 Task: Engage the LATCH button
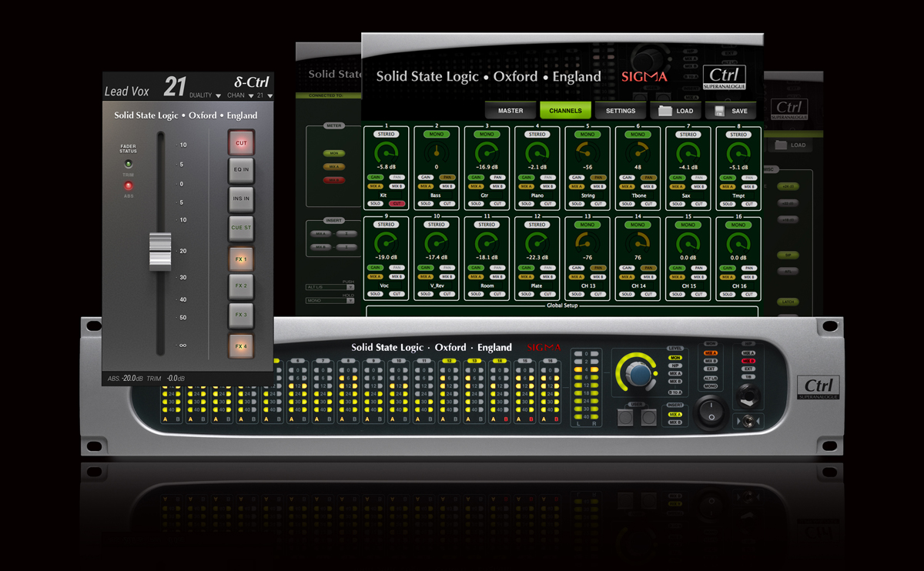point(787,302)
